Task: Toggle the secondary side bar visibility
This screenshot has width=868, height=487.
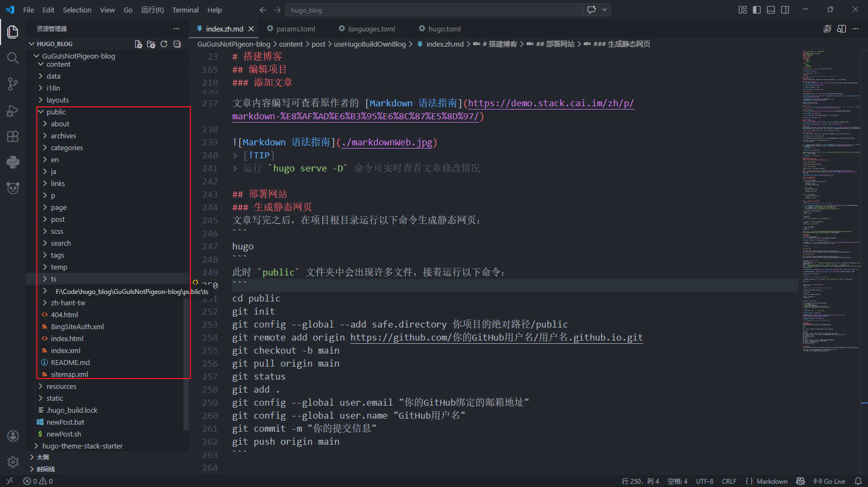Action: (785, 10)
